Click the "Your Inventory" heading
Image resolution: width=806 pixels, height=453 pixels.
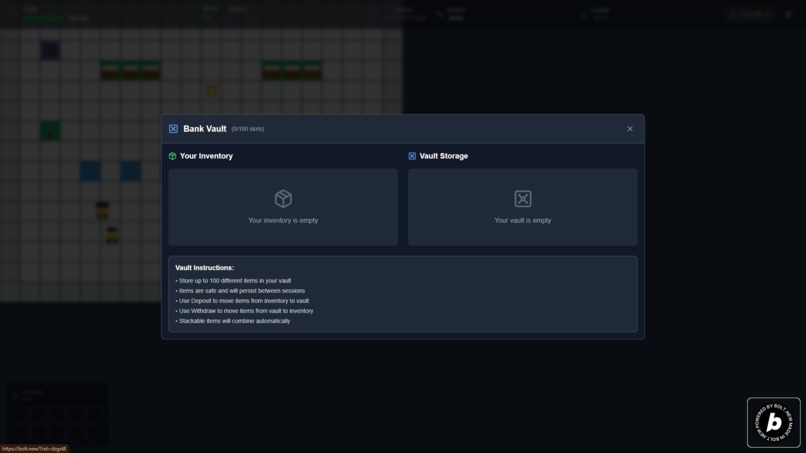click(x=206, y=156)
